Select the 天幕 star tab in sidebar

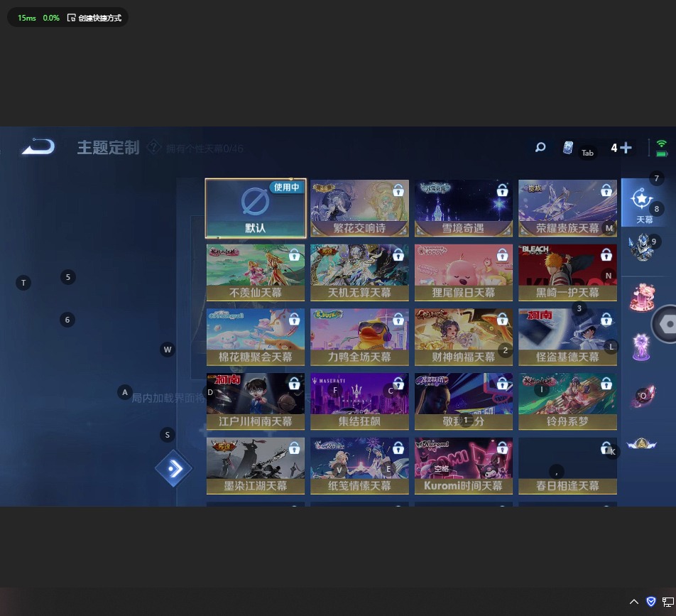pos(643,202)
